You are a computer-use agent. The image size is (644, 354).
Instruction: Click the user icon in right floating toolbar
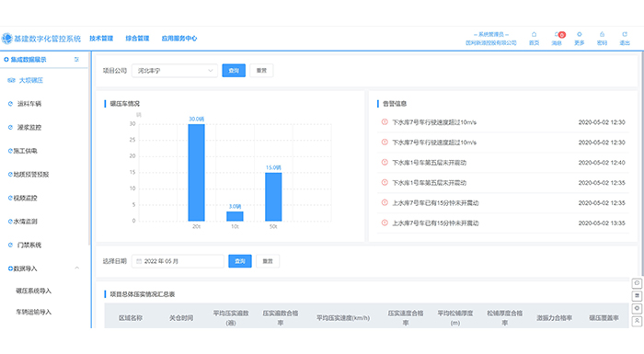point(637,321)
